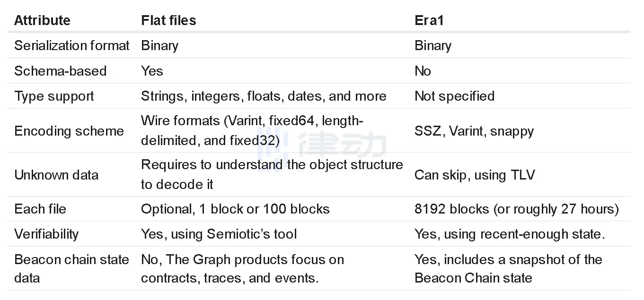Click the 'SSZ, Varint, snappy' cell
Screen dimensions: 644x300
click(474, 131)
